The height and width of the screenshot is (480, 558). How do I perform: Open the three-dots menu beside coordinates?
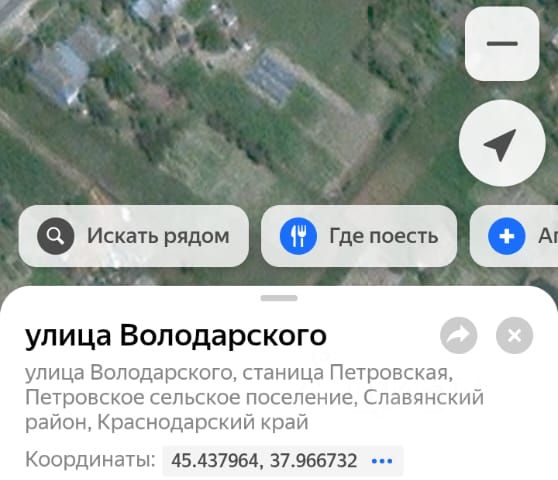(382, 461)
